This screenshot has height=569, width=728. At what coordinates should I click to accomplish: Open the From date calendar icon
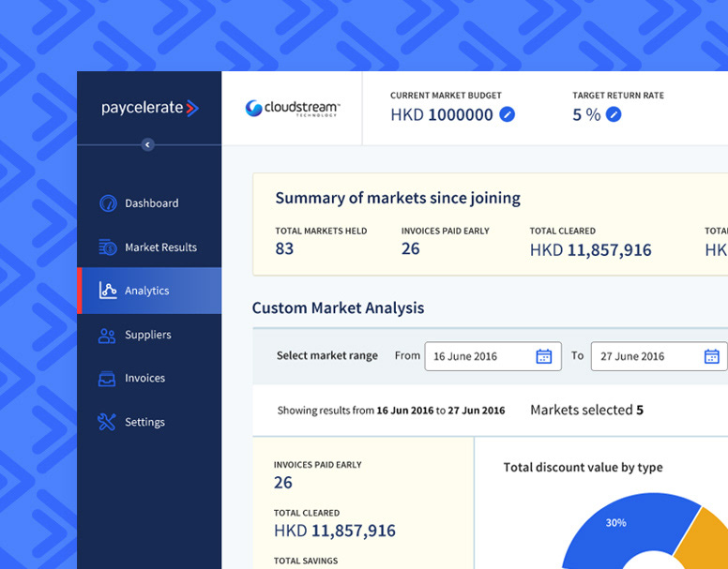544,356
